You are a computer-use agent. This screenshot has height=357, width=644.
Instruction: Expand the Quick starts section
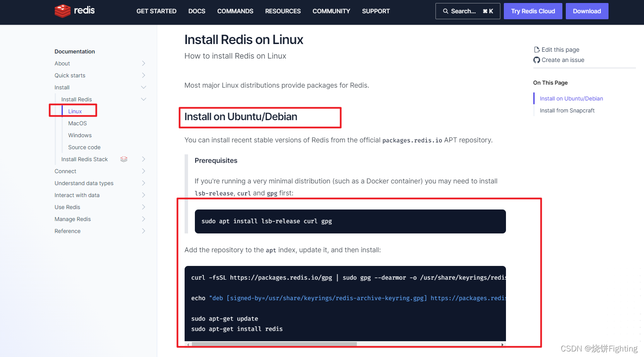[144, 75]
